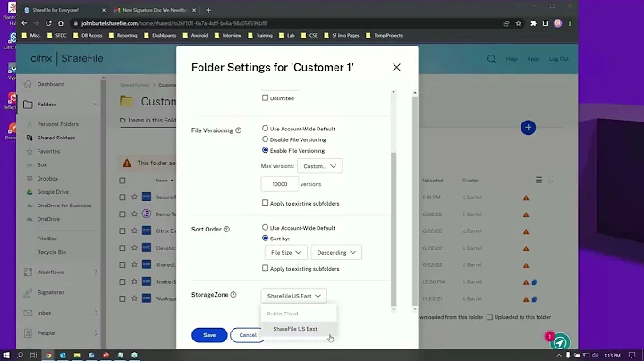
Task: Open the teal navigation help widget
Action: click(x=560, y=342)
